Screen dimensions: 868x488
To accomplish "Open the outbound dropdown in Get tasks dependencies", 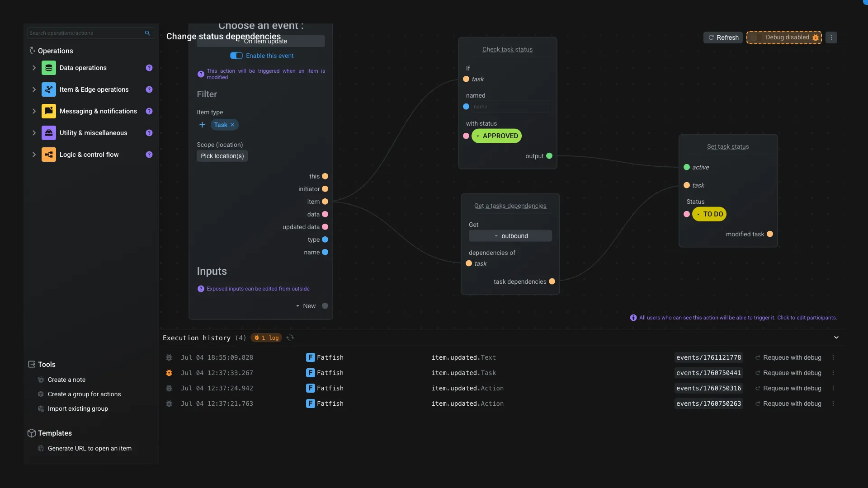I will [510, 235].
